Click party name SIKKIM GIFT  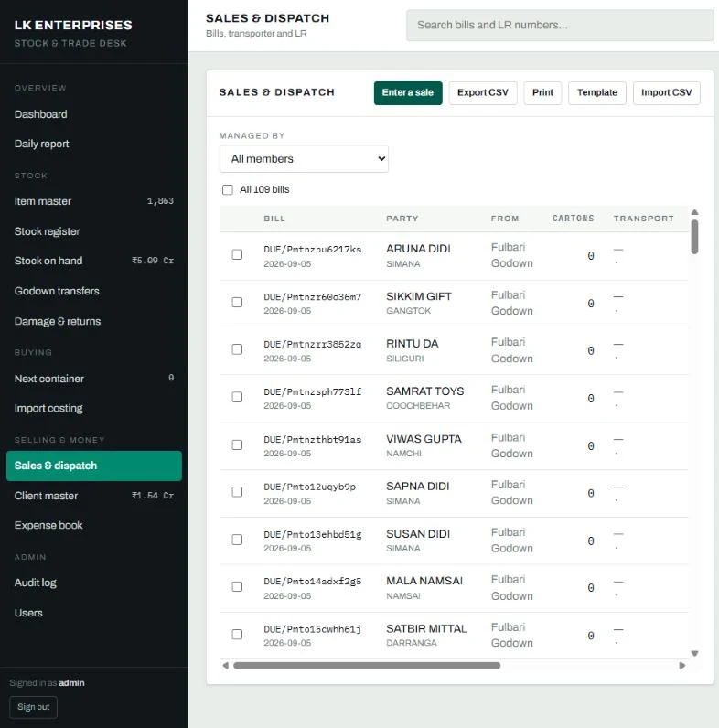(x=418, y=296)
